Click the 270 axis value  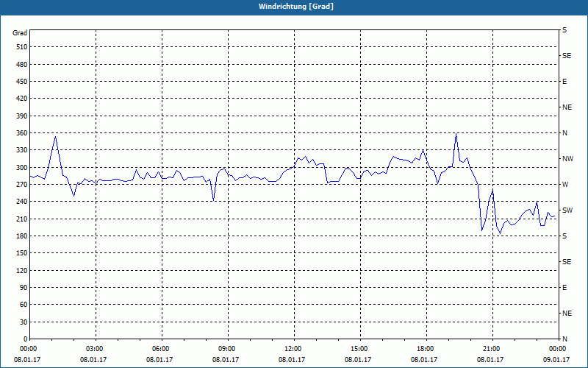click(x=22, y=185)
